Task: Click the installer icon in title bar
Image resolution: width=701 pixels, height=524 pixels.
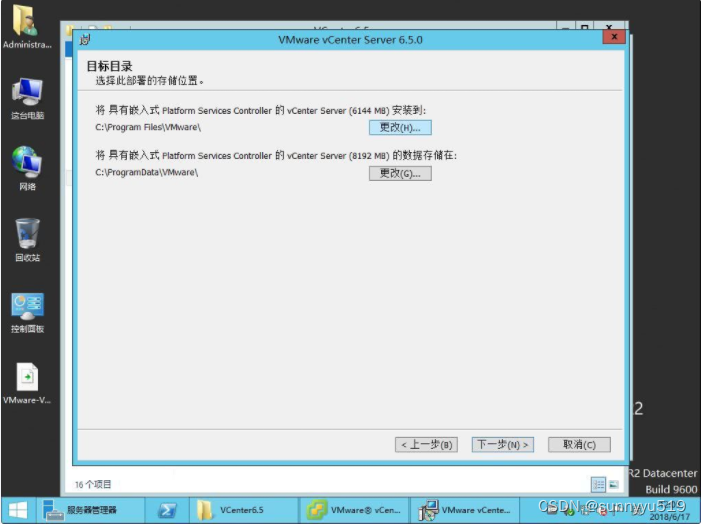Action: click(x=85, y=40)
